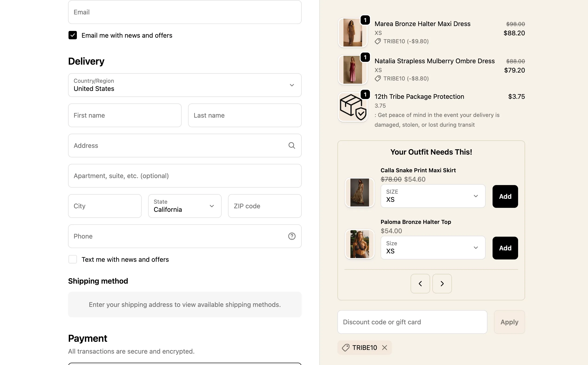Screen dimensions: 588x365
Task: Click the Apply discount button
Action: (x=509, y=322)
